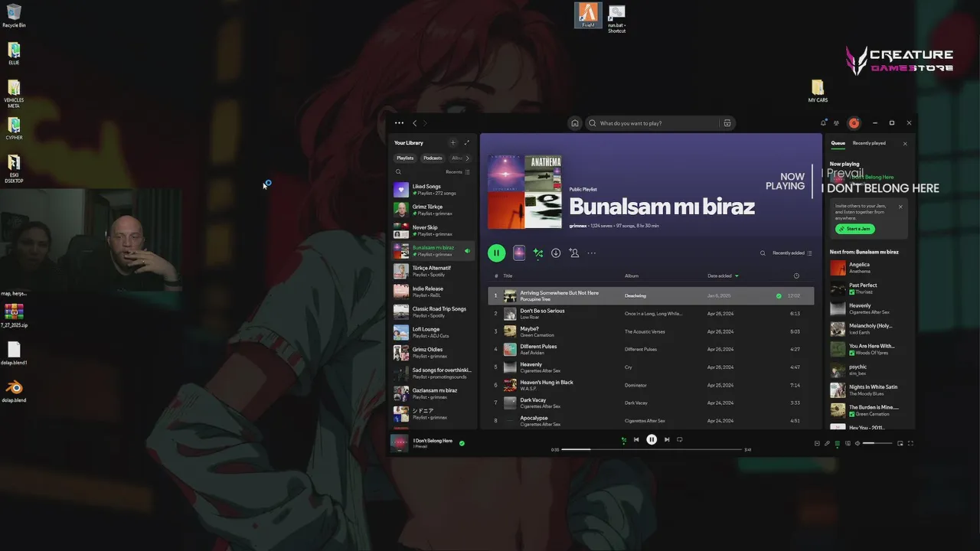
Task: Skip to the previous track
Action: 636,440
